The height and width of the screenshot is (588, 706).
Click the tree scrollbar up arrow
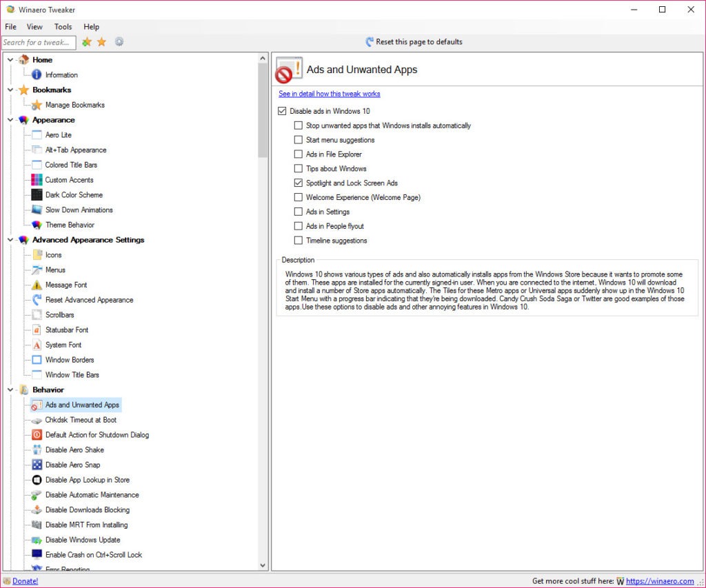[x=263, y=58]
